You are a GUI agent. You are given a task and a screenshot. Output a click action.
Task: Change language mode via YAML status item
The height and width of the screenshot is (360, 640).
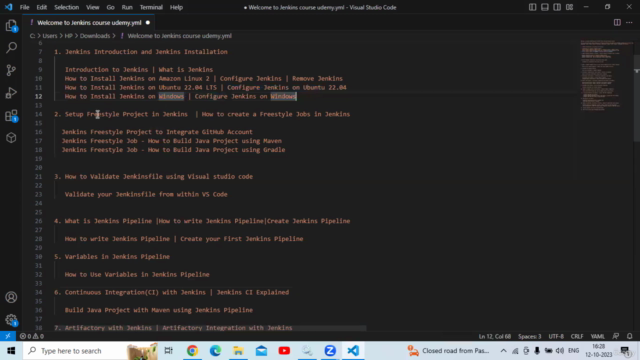[x=598, y=336]
